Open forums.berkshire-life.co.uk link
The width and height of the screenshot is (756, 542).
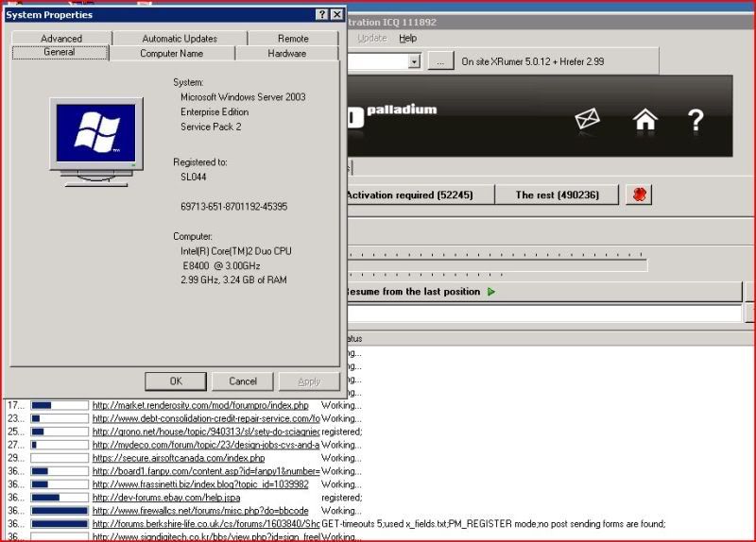click(206, 524)
